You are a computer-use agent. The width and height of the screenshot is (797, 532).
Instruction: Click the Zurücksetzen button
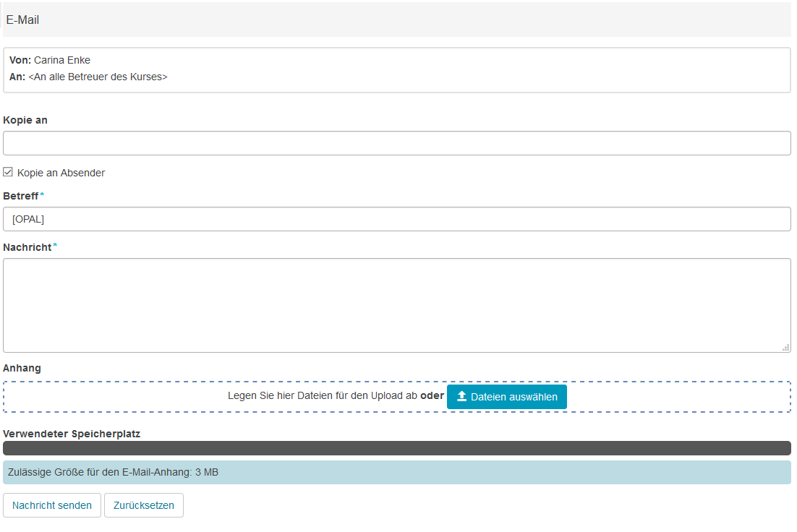[143, 505]
